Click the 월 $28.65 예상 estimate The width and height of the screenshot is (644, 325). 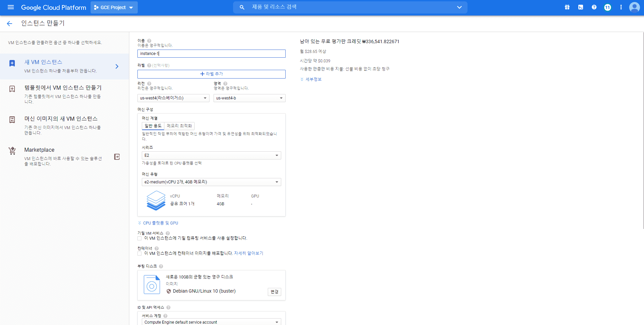point(313,52)
